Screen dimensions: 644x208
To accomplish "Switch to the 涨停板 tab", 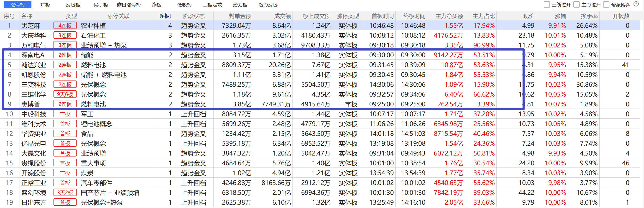I will click(18, 5).
